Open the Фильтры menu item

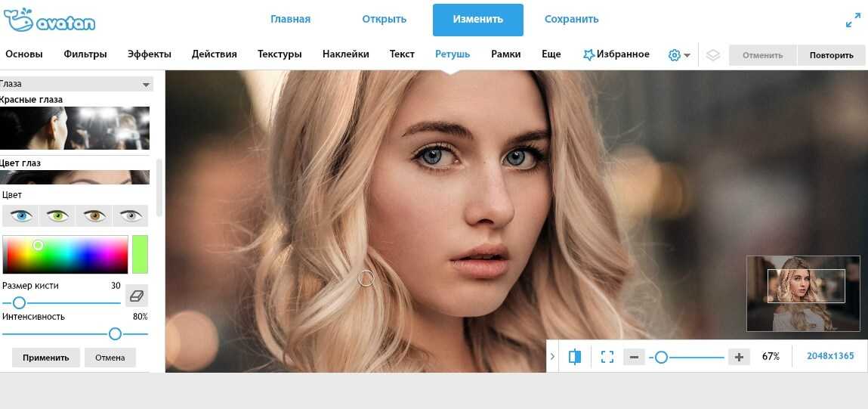[x=85, y=54]
